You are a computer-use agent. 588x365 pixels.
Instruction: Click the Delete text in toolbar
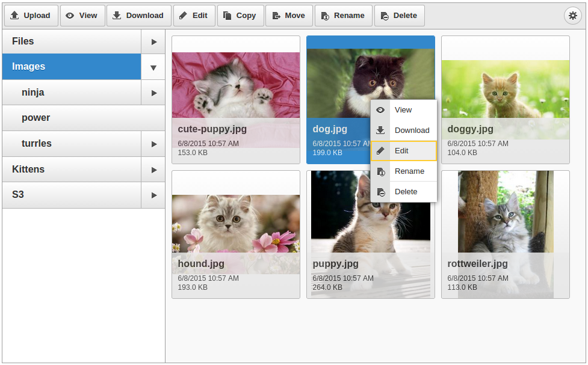pos(405,16)
